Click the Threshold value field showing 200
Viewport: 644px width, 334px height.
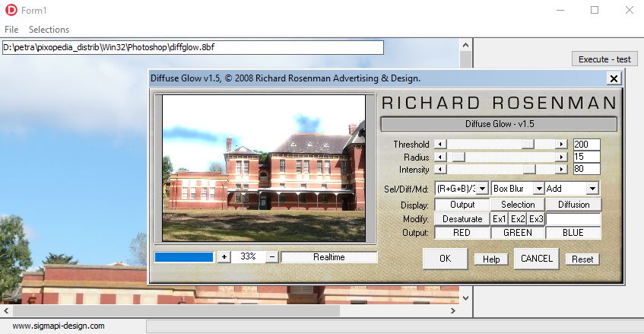[586, 145]
